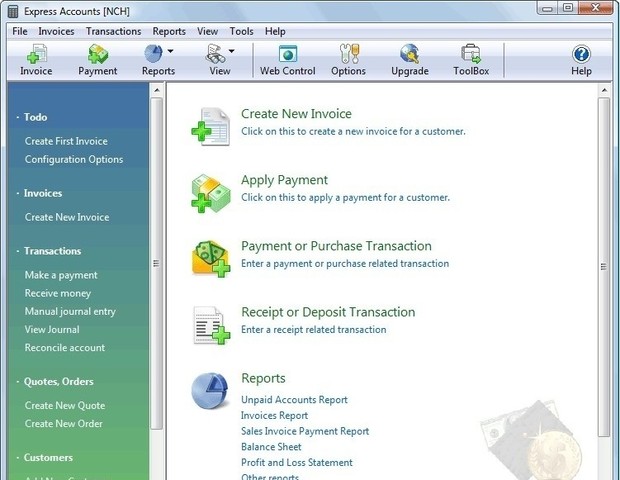Image resolution: width=620 pixels, height=480 pixels.
Task: Click the Transactions section header in the sidebar
Action: click(x=53, y=251)
